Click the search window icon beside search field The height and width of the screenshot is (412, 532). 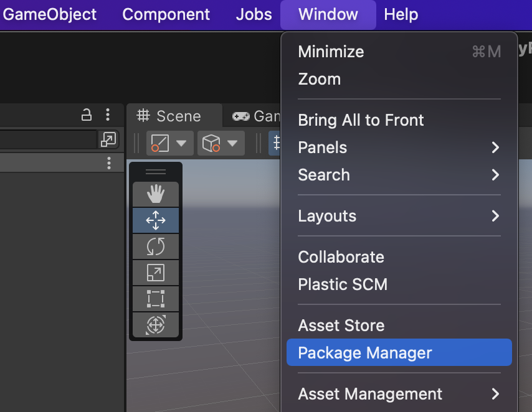pos(108,140)
